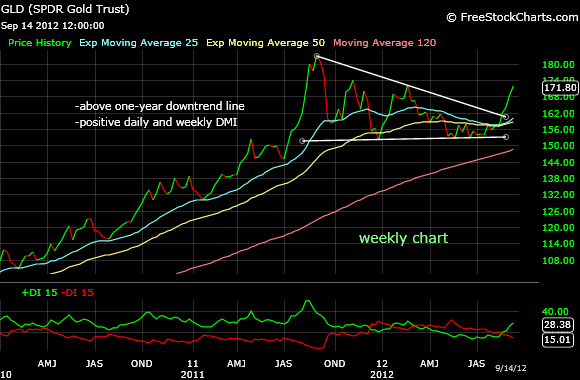Click the 2011 year label on time axis
This screenshot has height=380, width=580.
[193, 374]
